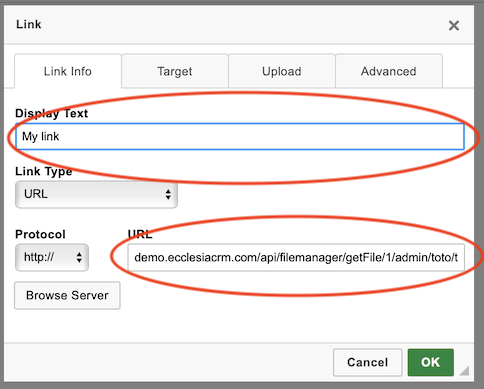
Task: Go to the Upload tab
Action: (x=282, y=71)
